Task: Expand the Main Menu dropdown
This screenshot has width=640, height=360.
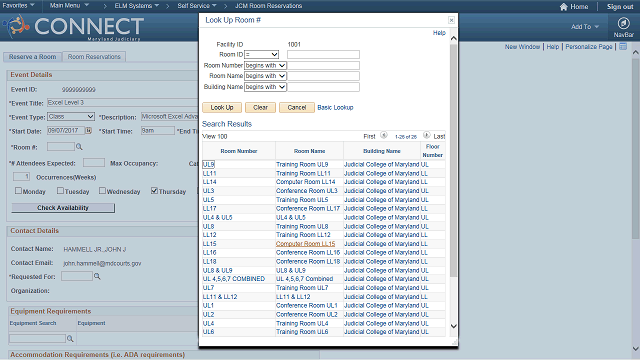Action: click(x=69, y=6)
